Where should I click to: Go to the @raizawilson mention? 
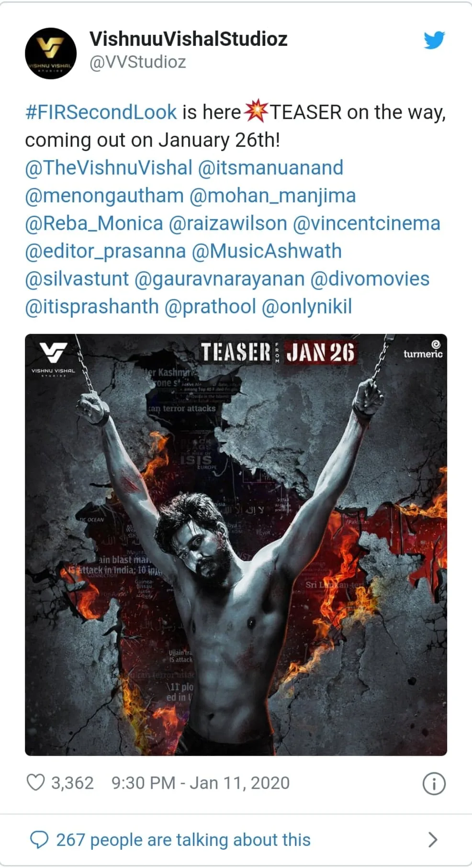click(228, 223)
